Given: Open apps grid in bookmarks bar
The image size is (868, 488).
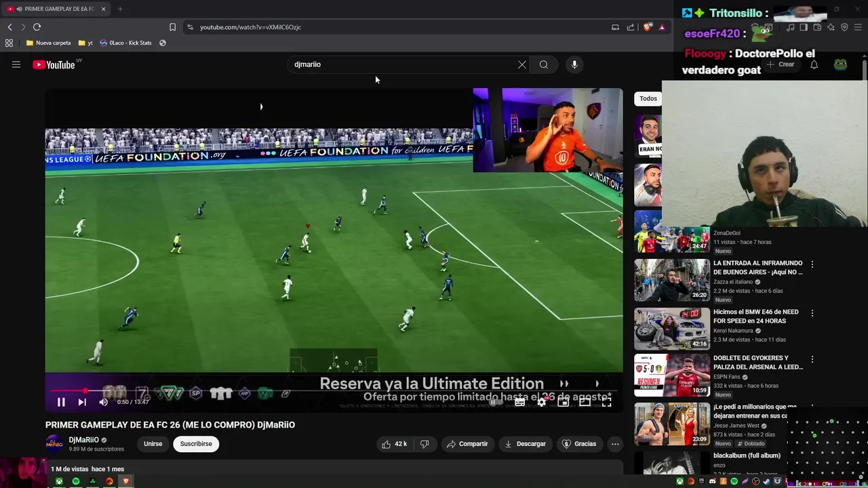Looking at the screenshot, I should [x=9, y=43].
